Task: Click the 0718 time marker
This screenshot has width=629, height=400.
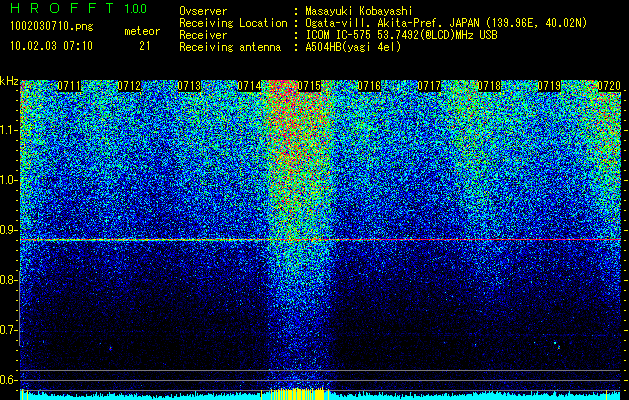Action: pos(489,86)
